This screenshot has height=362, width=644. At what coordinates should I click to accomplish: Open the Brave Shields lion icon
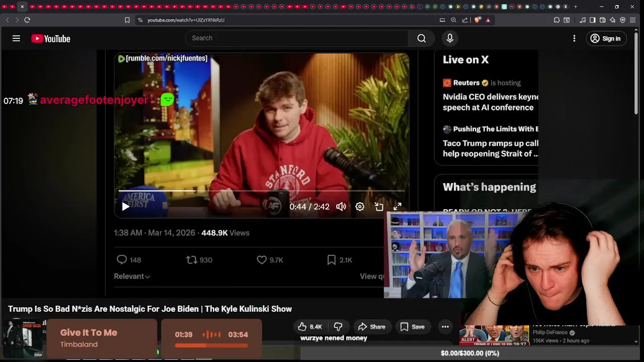pos(477,20)
